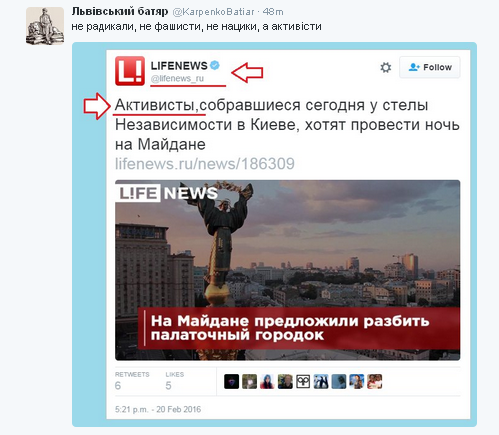
Task: Open the Львівський батяр profile avatar
Action: pos(45,26)
